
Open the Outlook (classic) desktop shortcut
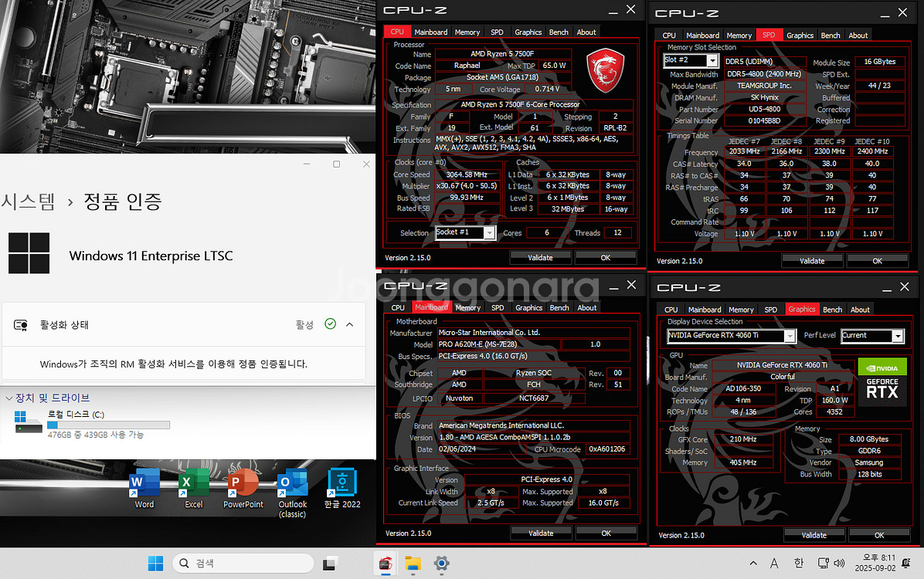292,493
